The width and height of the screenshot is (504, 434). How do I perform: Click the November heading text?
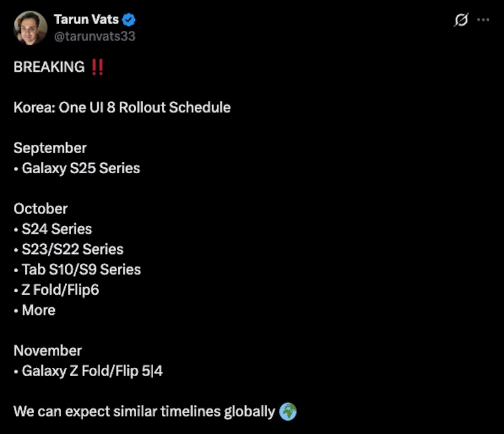(47, 350)
